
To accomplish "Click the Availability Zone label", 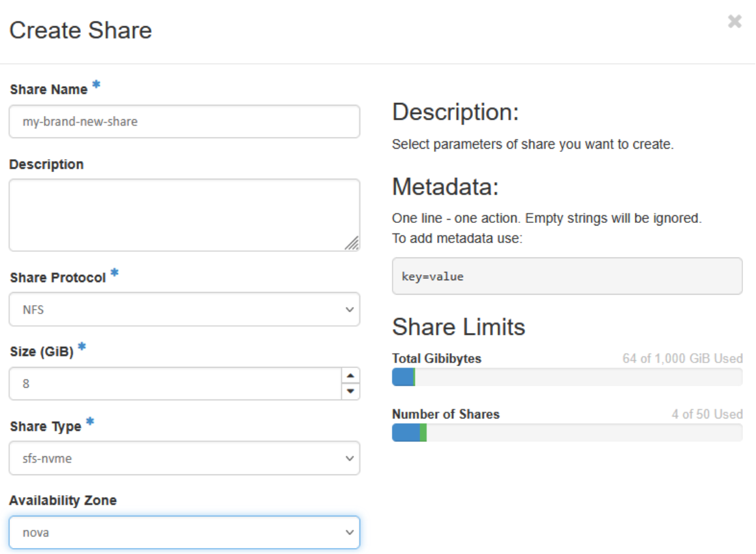I will pos(63,501).
